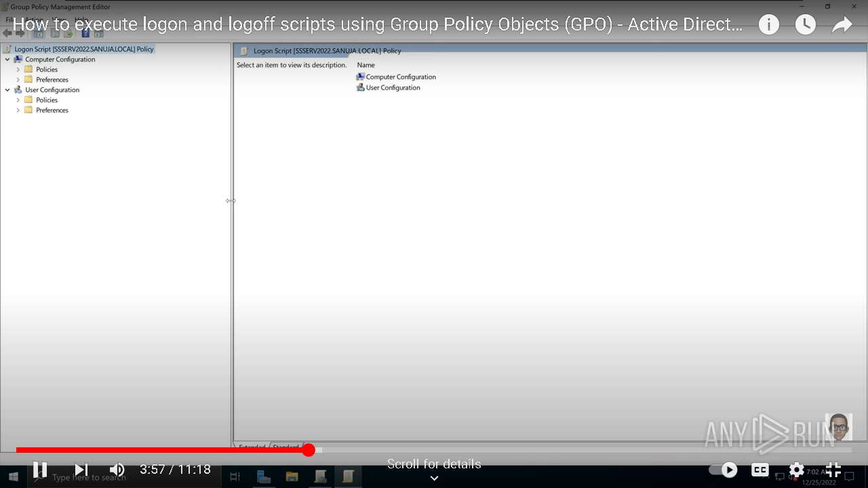The width and height of the screenshot is (868, 488).
Task: Select Preferences folder under User Configuration
Action: point(52,110)
